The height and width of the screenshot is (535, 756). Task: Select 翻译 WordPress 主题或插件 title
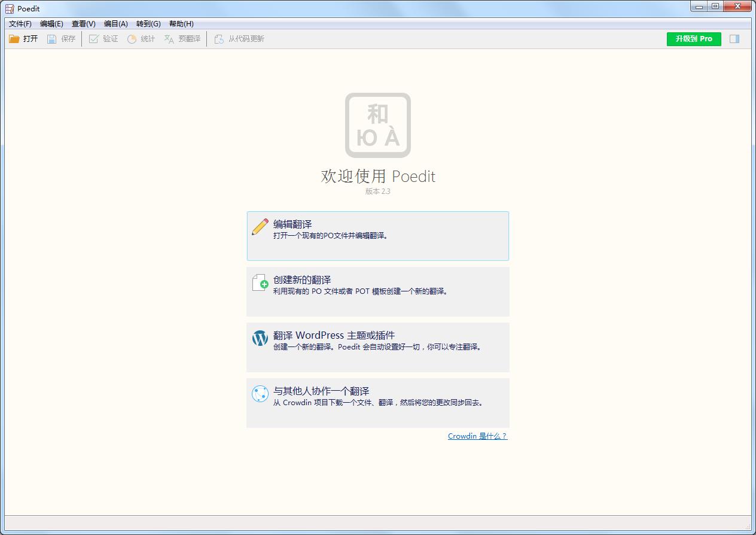334,336
